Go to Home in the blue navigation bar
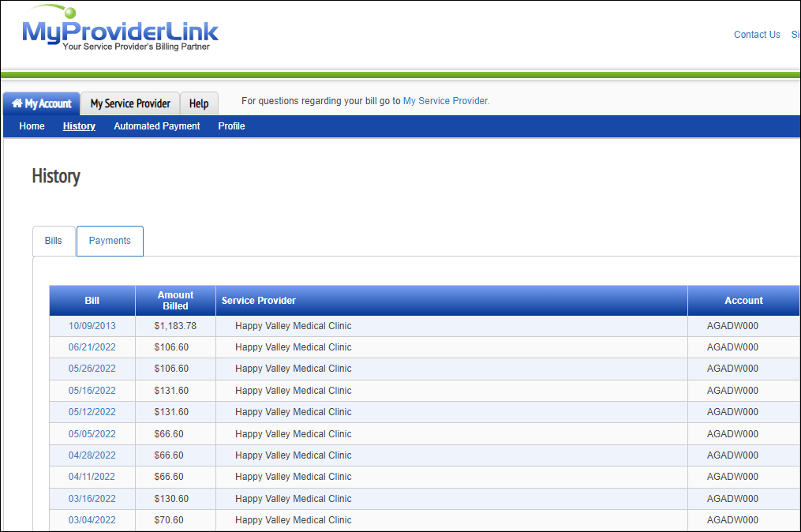 point(32,126)
